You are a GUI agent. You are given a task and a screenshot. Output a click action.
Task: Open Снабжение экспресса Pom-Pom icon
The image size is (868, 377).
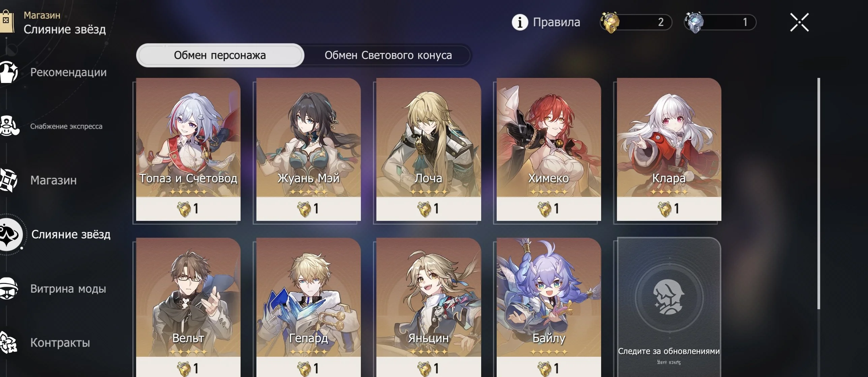8,126
